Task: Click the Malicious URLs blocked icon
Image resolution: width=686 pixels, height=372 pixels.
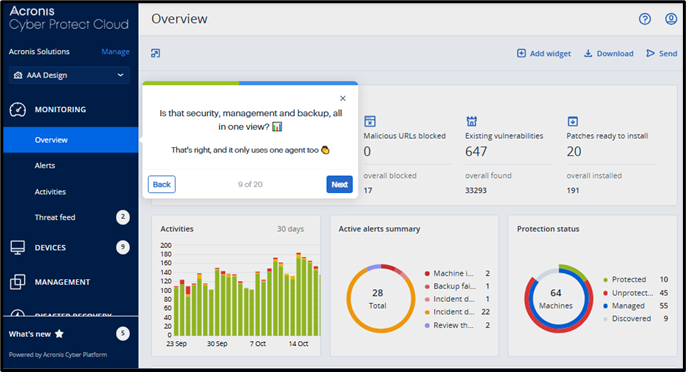Action: point(370,121)
